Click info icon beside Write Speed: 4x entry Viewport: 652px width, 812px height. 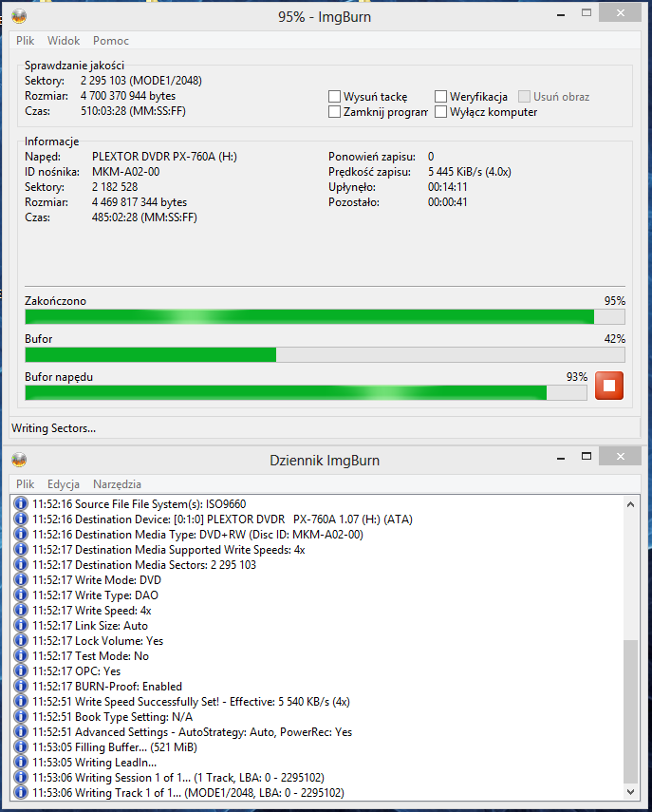(21, 610)
